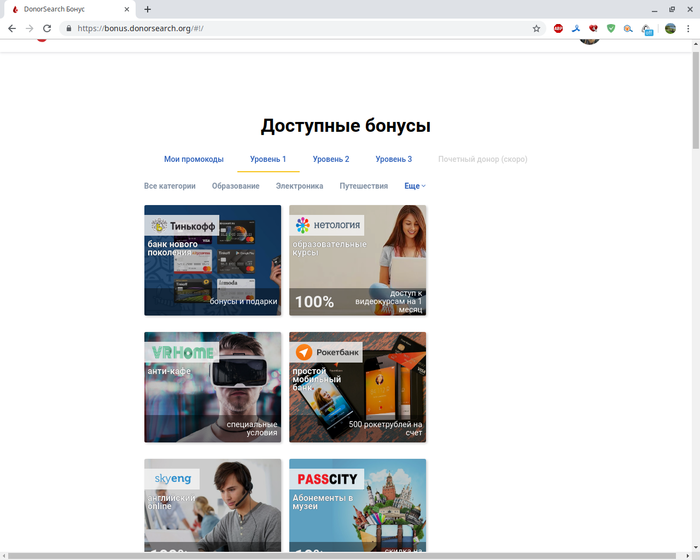This screenshot has width=700, height=560.
Task: Click the blue extension icon next to AdBlock
Action: (x=576, y=29)
